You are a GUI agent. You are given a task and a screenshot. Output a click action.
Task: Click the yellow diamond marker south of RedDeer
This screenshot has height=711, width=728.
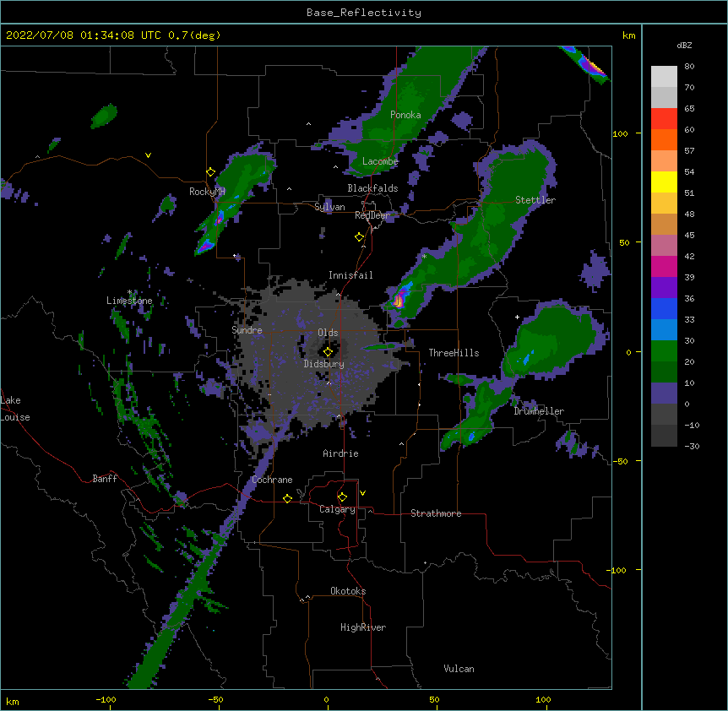point(359,237)
